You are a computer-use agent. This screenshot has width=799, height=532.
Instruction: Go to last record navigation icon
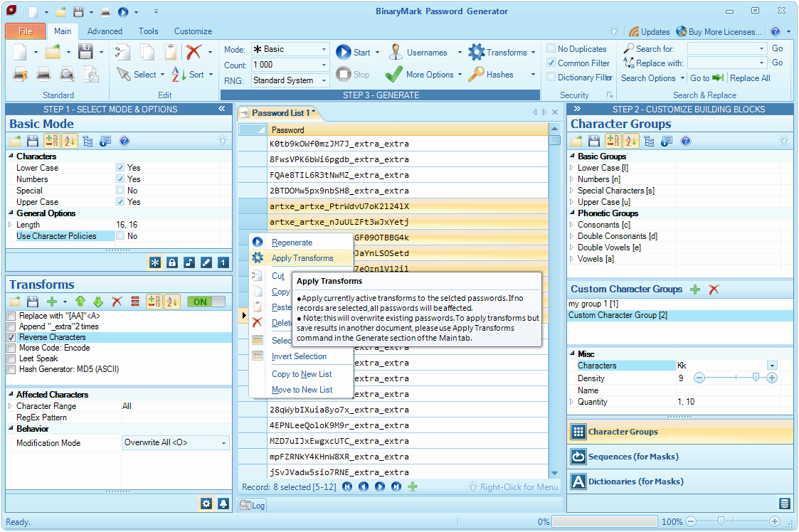tap(396, 486)
